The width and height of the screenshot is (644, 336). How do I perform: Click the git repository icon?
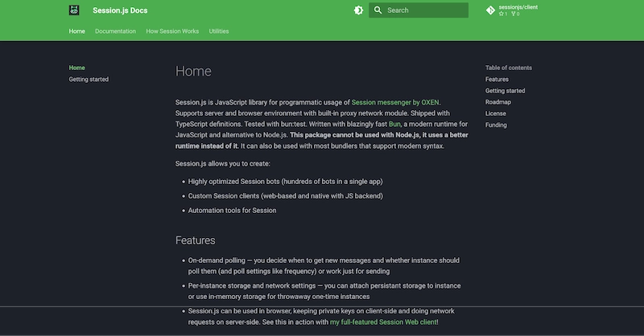[489, 10]
